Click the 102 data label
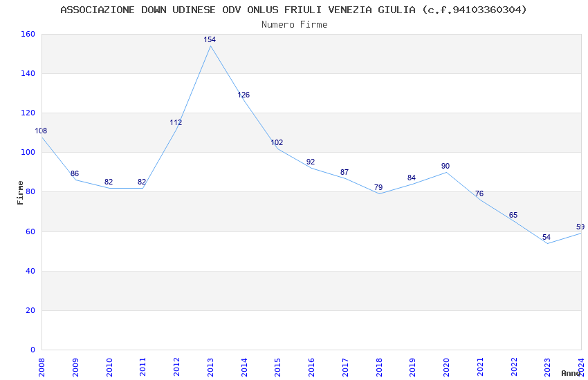The height and width of the screenshot is (380, 588). pos(277,142)
